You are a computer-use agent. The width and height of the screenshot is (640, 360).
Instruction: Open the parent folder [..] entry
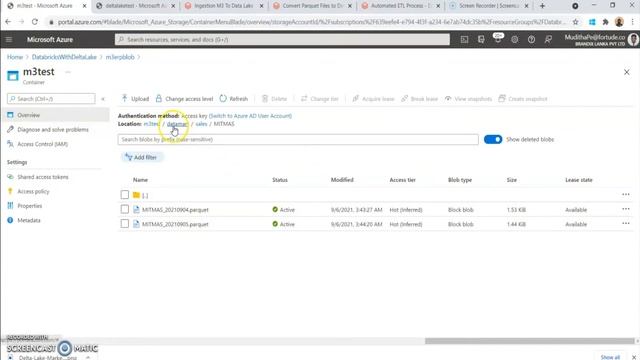tap(145, 196)
